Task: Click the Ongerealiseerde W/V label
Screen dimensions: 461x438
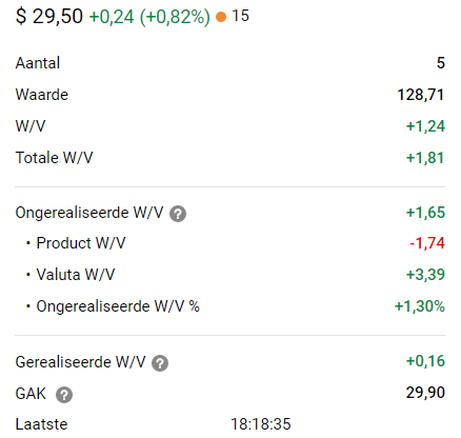Action: pyautogui.click(x=89, y=213)
